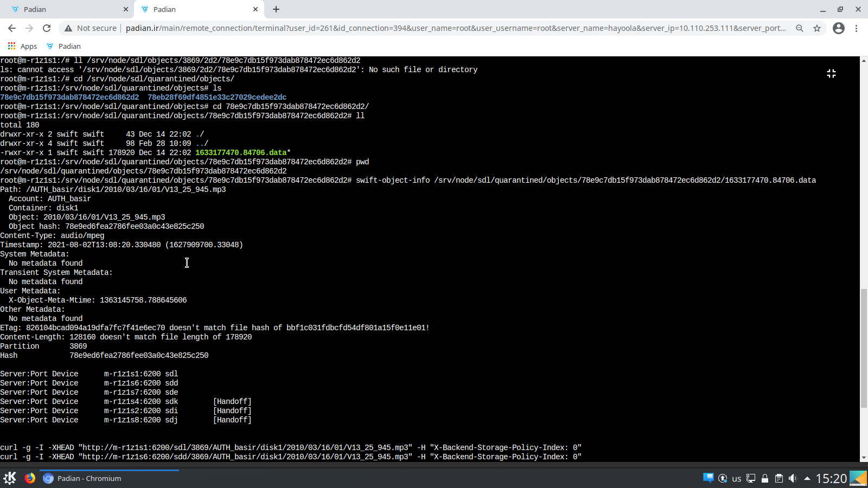Open the audio volume tray icon
Screen dimensions: 868x488
[793, 478]
